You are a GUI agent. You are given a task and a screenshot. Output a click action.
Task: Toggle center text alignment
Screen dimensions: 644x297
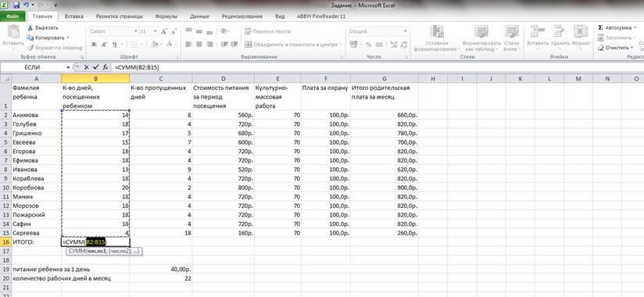(199, 45)
